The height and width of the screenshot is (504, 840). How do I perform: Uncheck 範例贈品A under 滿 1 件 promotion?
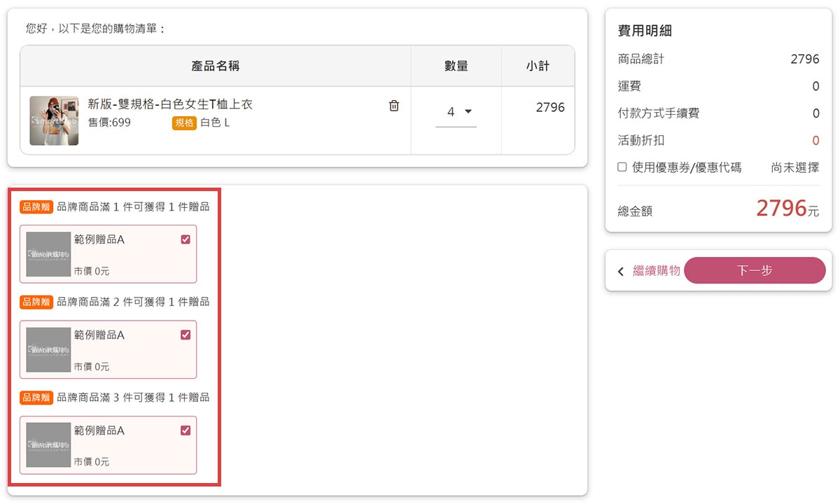(x=185, y=239)
